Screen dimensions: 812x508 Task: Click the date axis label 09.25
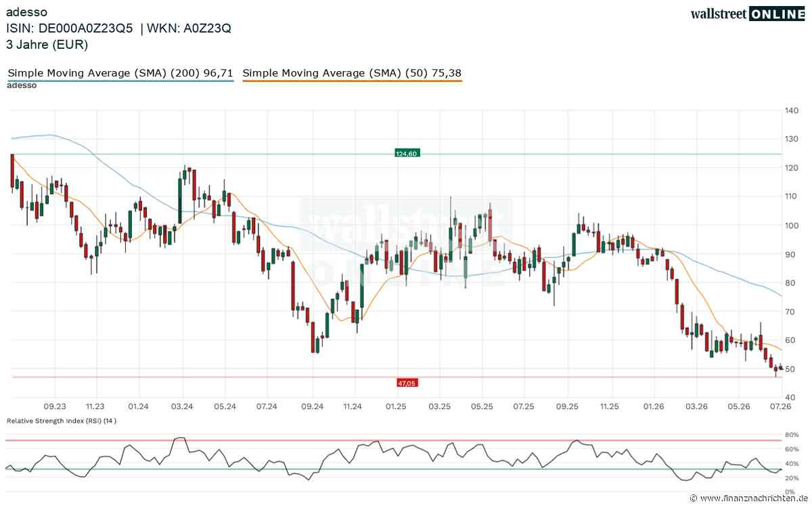[568, 406]
